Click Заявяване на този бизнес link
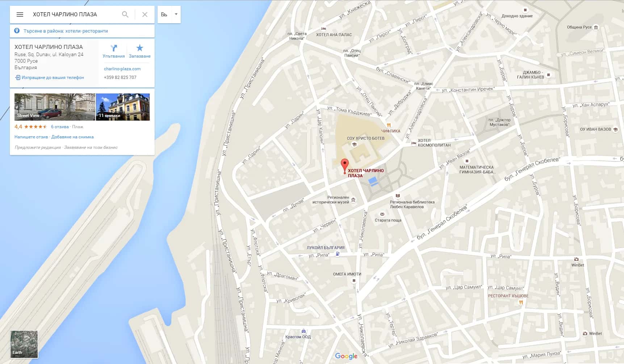 91,147
